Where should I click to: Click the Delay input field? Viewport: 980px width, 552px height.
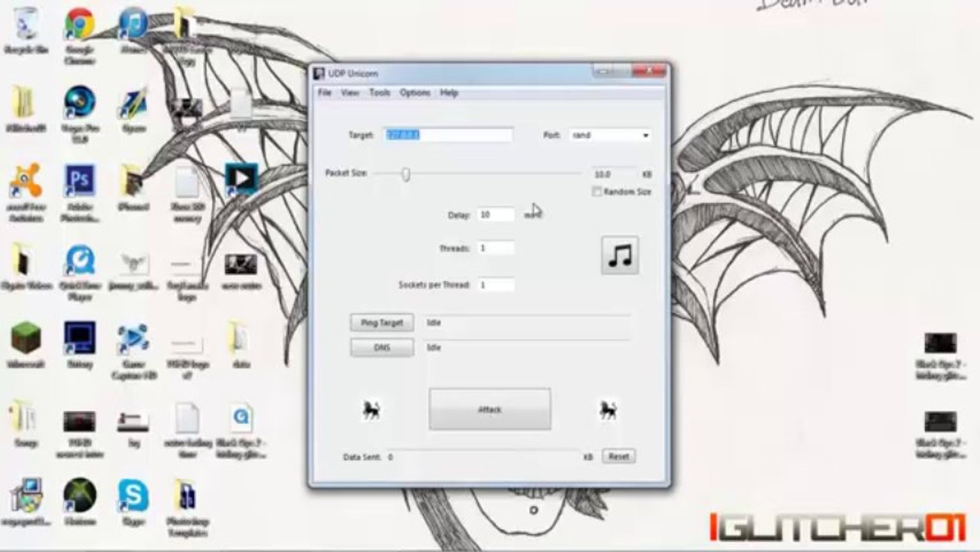pyautogui.click(x=496, y=215)
